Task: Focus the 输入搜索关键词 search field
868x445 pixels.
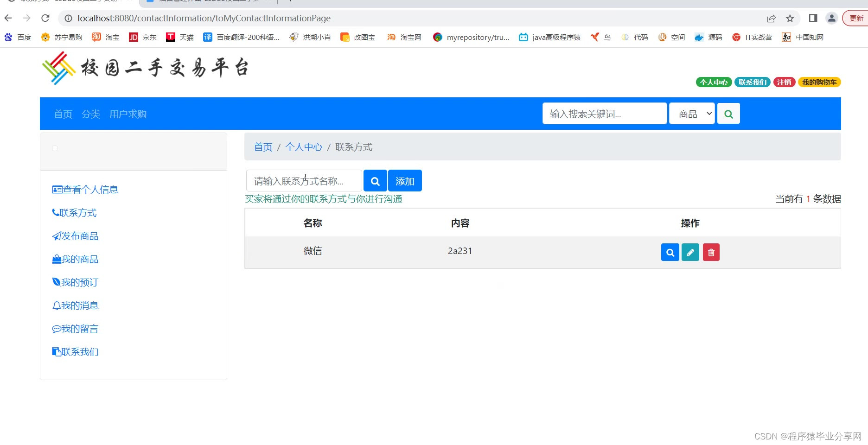Action: [x=605, y=114]
